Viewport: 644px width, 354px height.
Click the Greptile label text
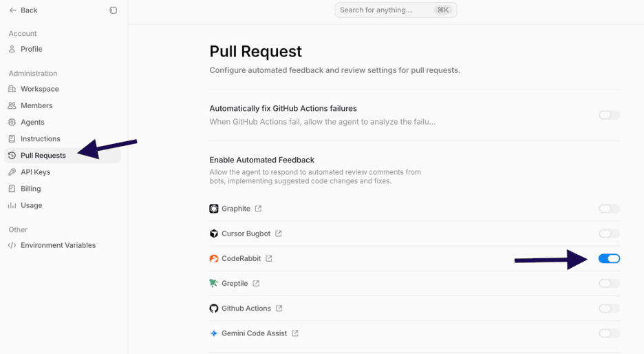point(235,284)
